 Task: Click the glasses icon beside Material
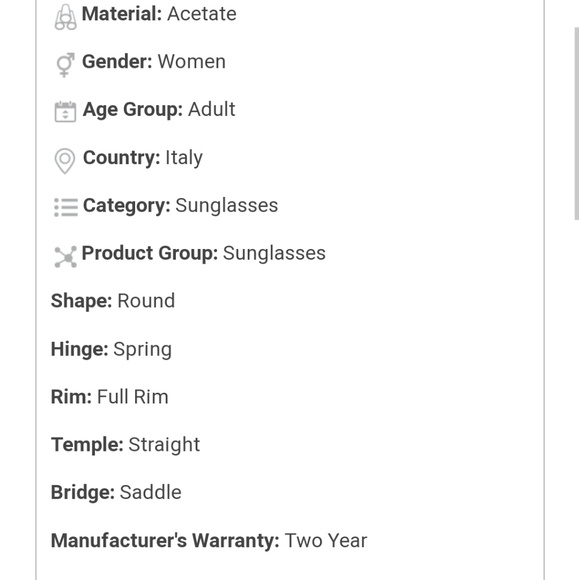point(65,17)
